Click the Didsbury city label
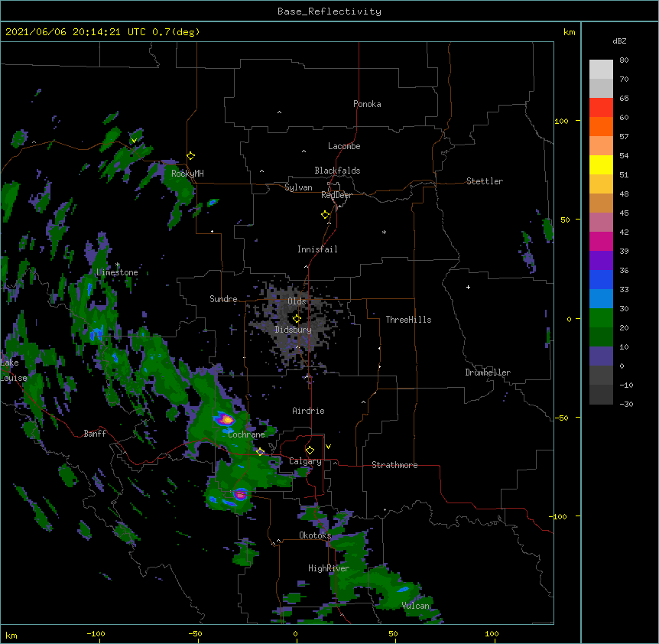Viewport: 659px width, 644px height. [294, 330]
